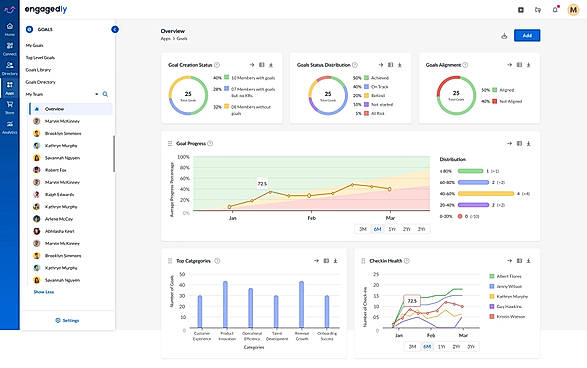This screenshot has height=368, width=587.
Task: Select Overview under My Team
Action: [x=71, y=109]
